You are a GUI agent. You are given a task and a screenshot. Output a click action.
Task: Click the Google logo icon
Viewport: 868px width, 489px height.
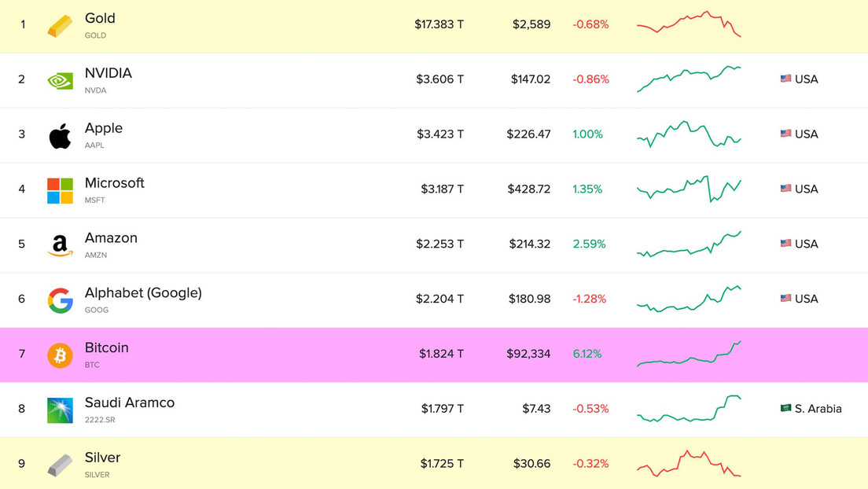click(x=60, y=300)
